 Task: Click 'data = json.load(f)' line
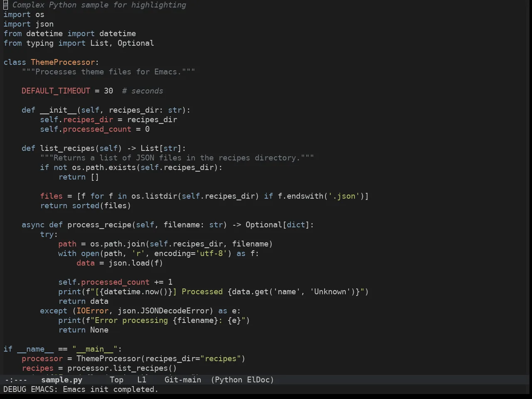(120, 263)
